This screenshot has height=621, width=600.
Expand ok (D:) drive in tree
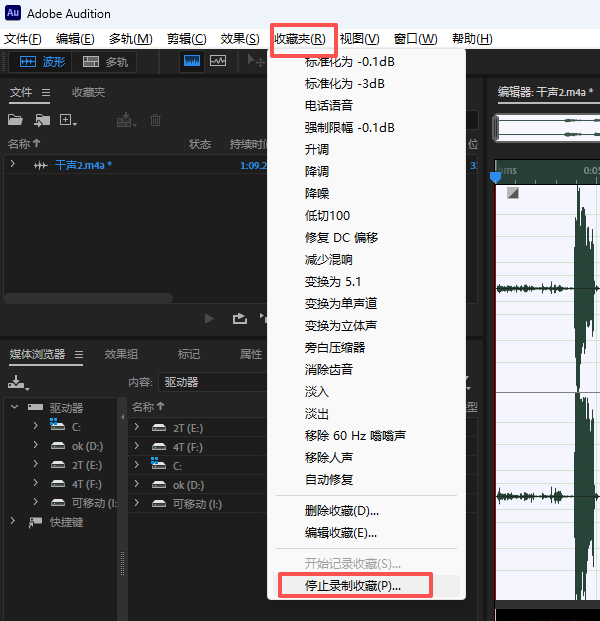36,444
